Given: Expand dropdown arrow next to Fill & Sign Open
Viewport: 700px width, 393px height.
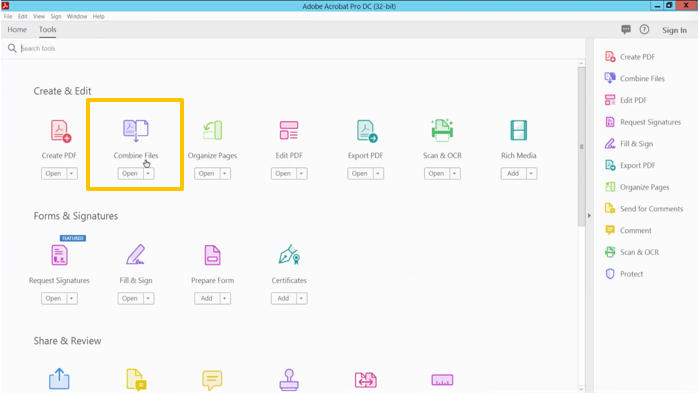Looking at the screenshot, I should [149, 298].
